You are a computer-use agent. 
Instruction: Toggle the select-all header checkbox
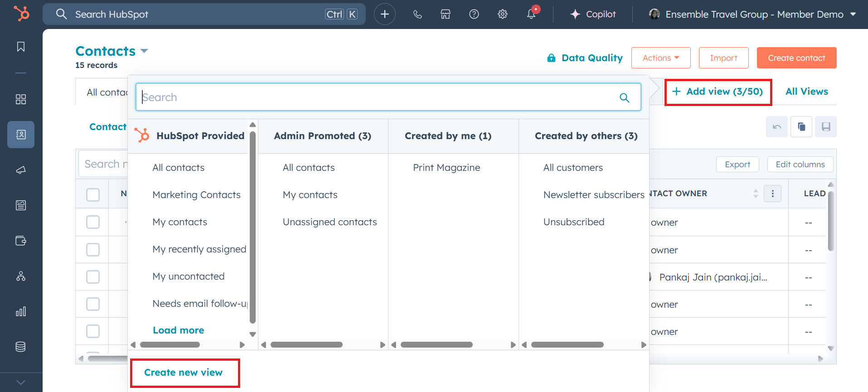pos(93,195)
